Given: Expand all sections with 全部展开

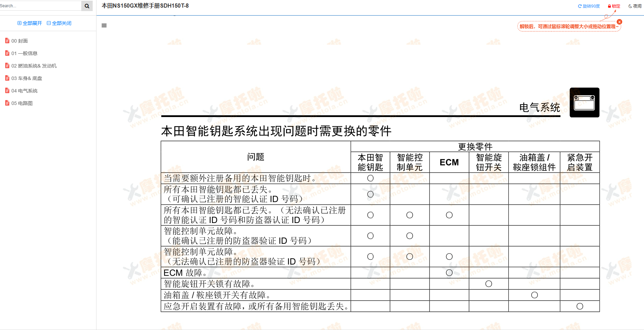Looking at the screenshot, I should (x=30, y=23).
